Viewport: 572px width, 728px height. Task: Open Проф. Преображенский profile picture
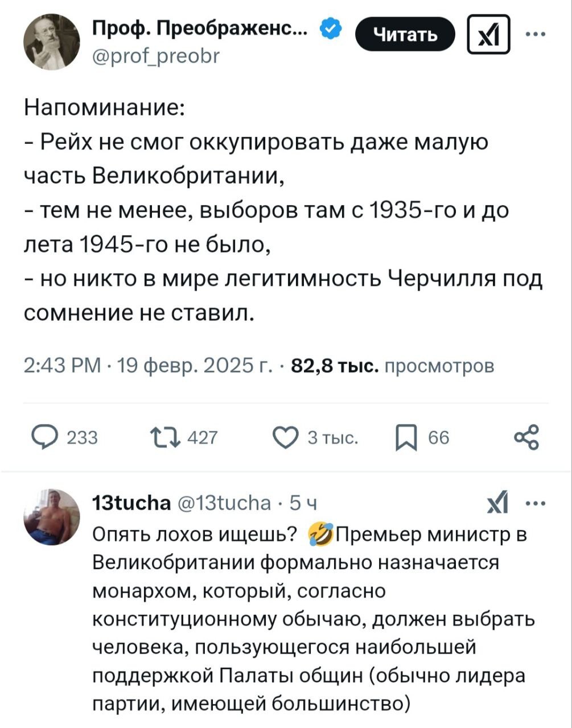51,42
